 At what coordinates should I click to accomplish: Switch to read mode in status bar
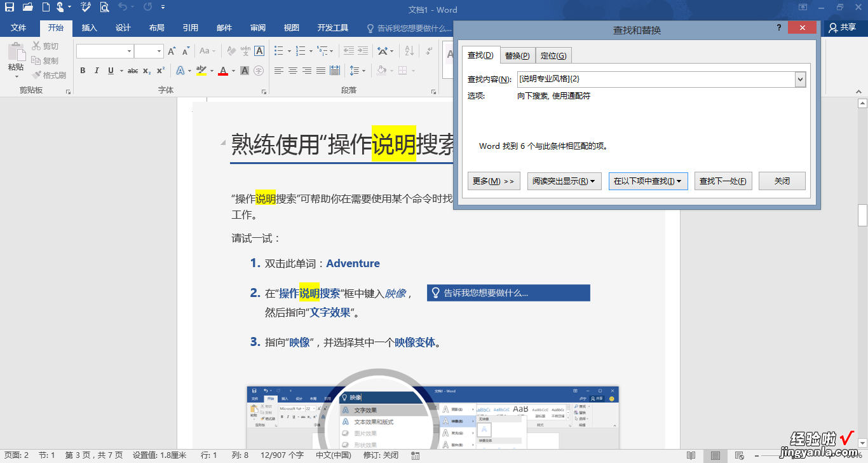point(691,455)
